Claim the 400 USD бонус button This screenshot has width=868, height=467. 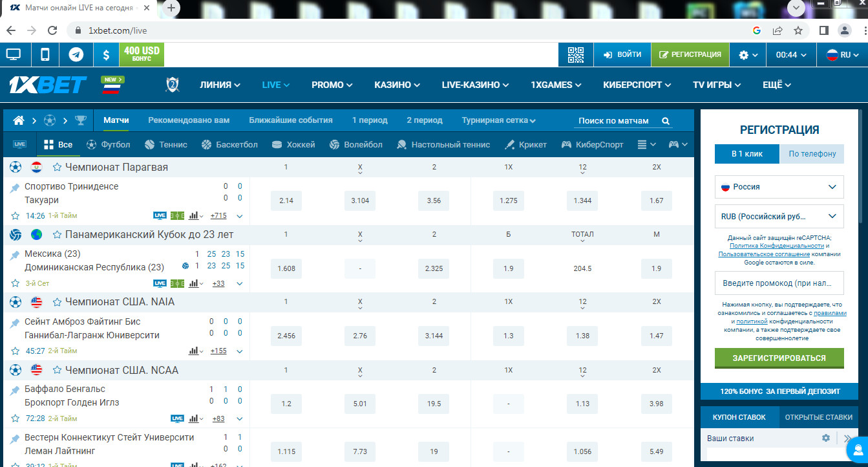click(142, 54)
